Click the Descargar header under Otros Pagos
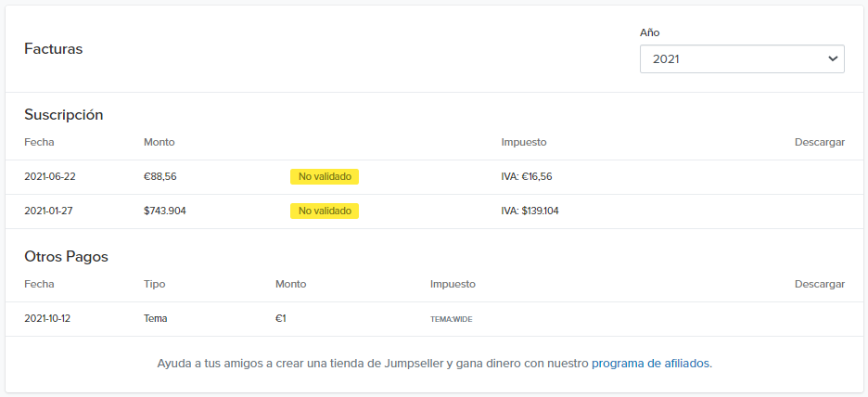868x397 pixels. click(x=819, y=284)
